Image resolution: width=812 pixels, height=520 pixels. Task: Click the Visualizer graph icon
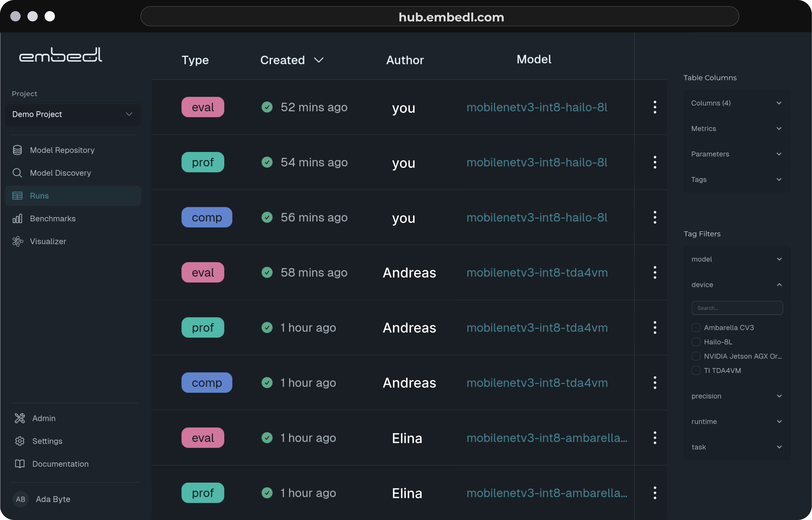[x=17, y=242]
